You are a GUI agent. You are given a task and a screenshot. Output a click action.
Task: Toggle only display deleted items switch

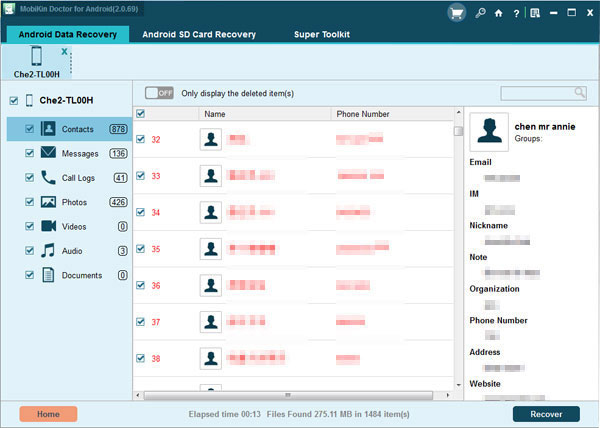coord(159,93)
